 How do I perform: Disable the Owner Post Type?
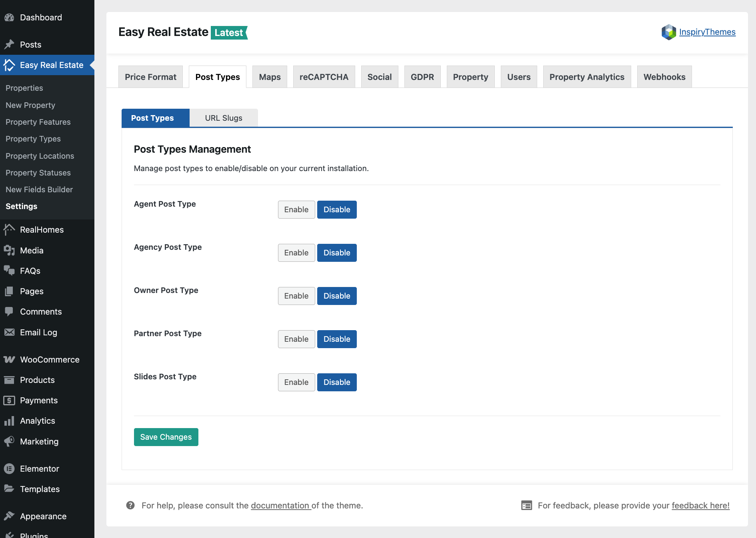pos(337,296)
